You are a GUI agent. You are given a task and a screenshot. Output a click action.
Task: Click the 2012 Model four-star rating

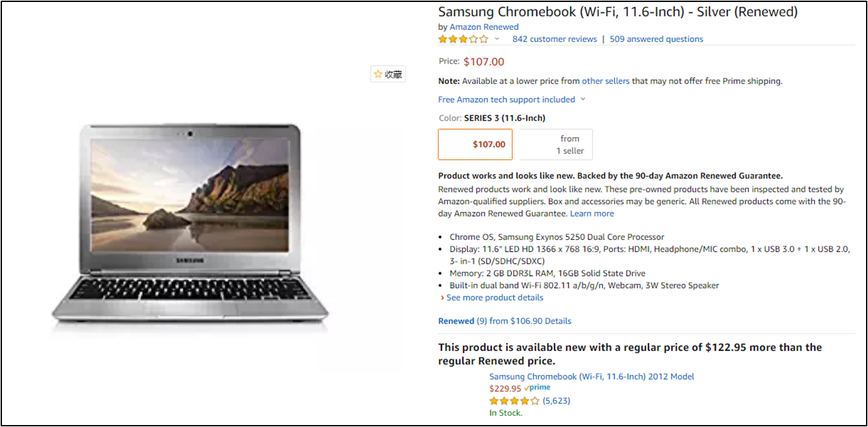click(x=514, y=401)
